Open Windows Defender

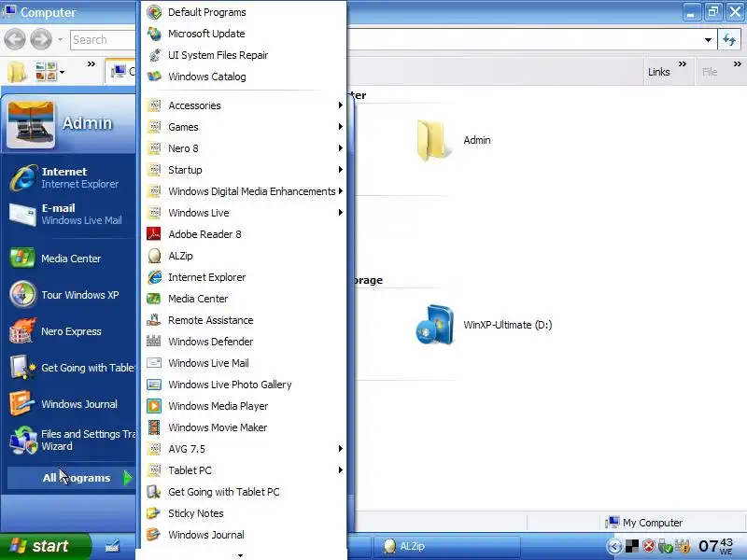244,342
